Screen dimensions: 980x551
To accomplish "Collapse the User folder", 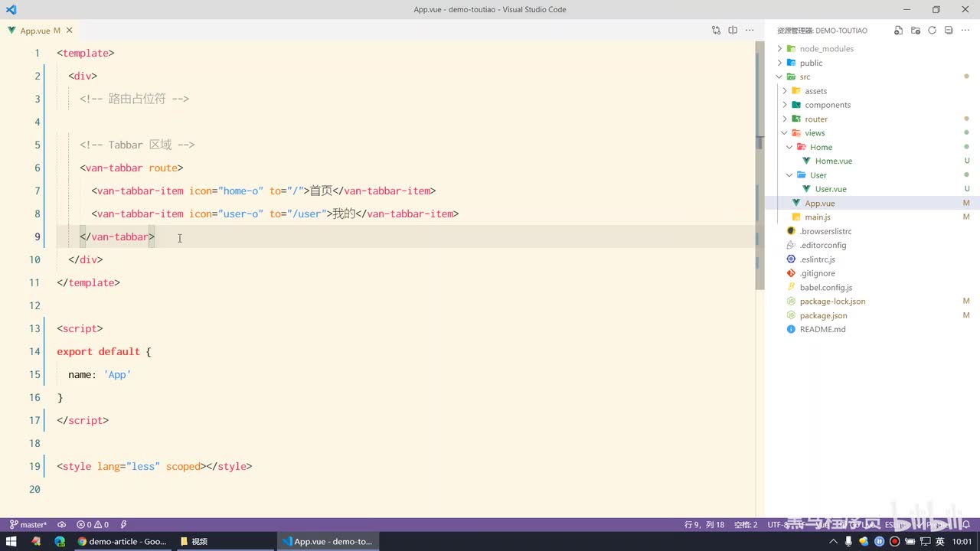I will [789, 175].
